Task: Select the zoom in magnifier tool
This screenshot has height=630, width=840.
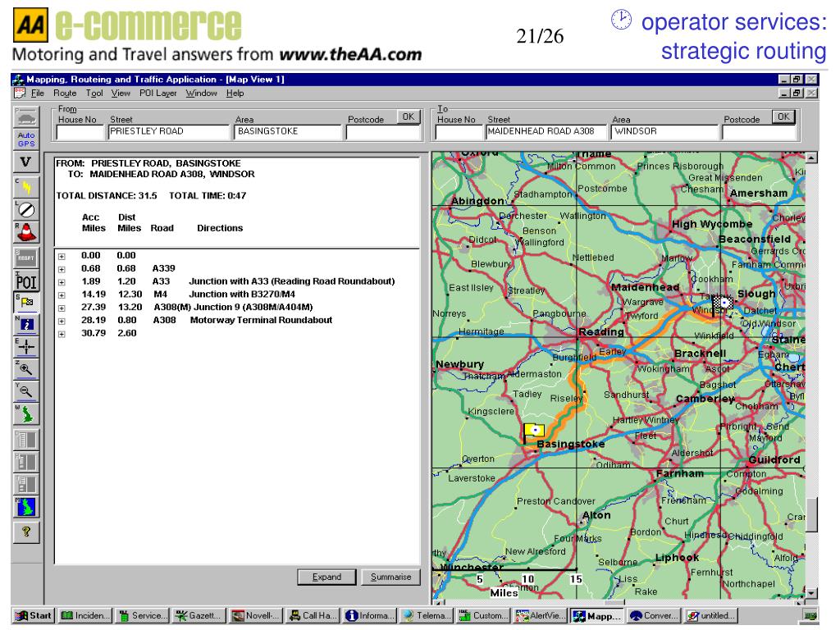Action: coord(26,369)
